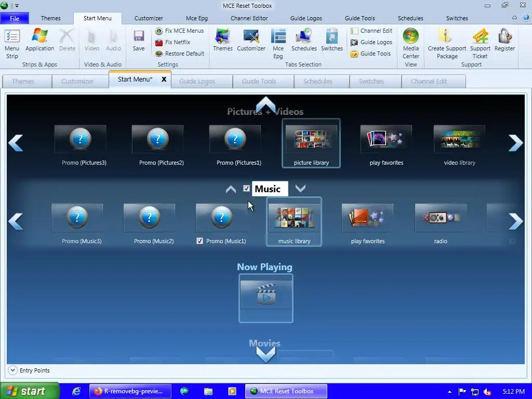Click Guide Logos in Tabs Selection group
The image size is (532, 399).
(371, 43)
